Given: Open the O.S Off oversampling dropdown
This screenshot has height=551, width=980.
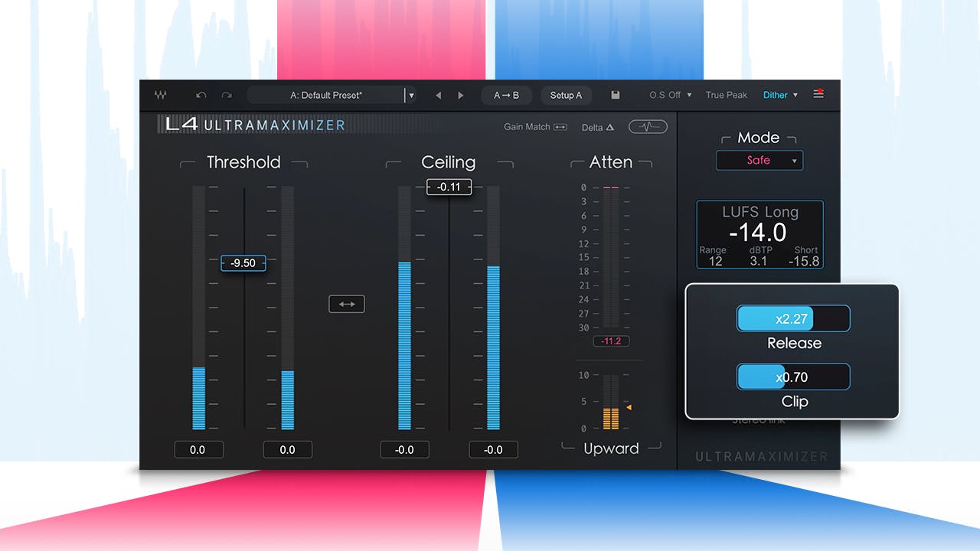Looking at the screenshot, I should click(x=669, y=94).
